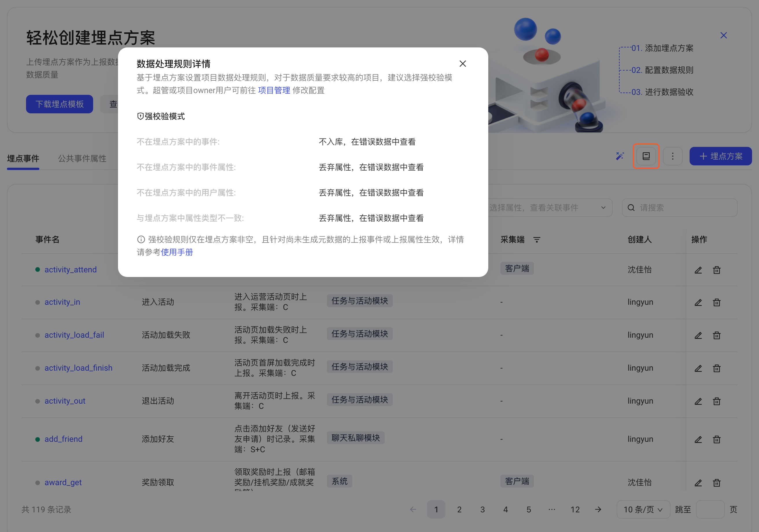Click step 03. 进行数据验收
Screen dimensions: 759x532
[x=662, y=92]
